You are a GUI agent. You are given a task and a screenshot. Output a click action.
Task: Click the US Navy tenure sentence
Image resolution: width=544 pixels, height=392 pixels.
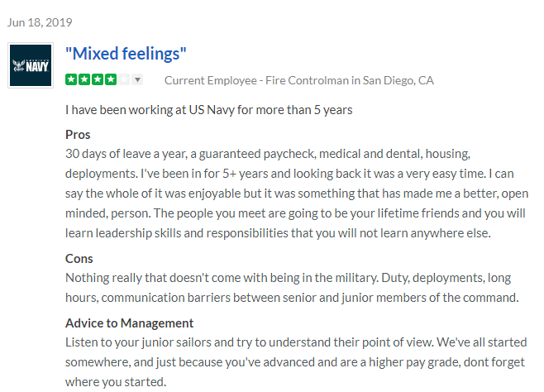coord(209,109)
